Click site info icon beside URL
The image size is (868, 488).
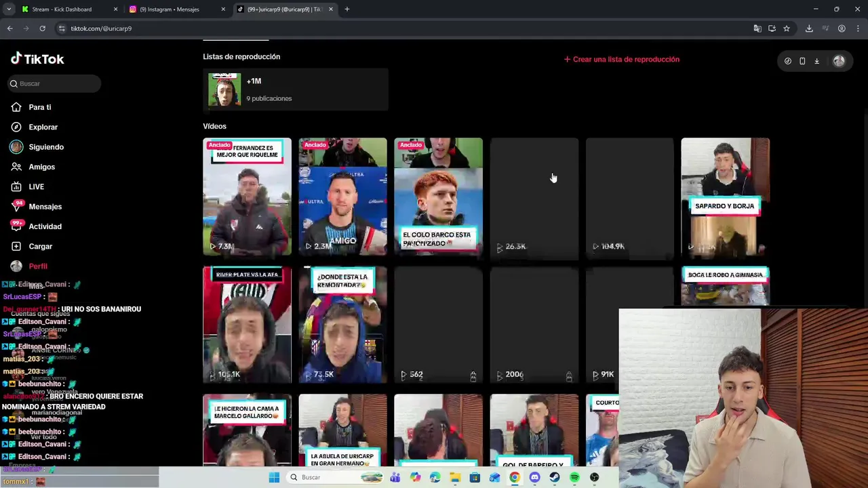pyautogui.click(x=62, y=28)
